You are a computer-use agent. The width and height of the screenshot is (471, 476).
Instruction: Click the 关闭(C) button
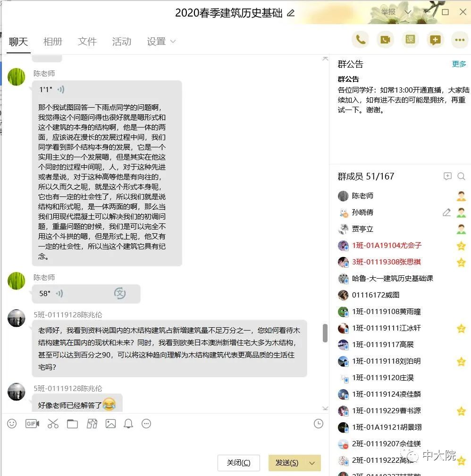pyautogui.click(x=238, y=463)
